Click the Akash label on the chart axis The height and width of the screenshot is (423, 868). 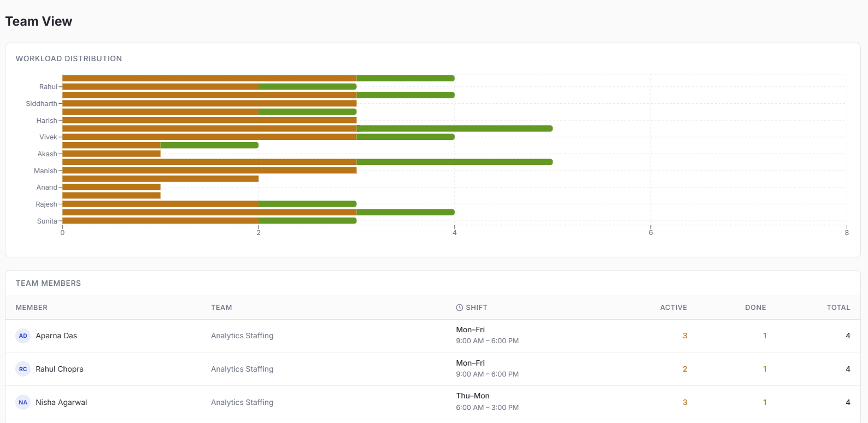click(x=47, y=154)
